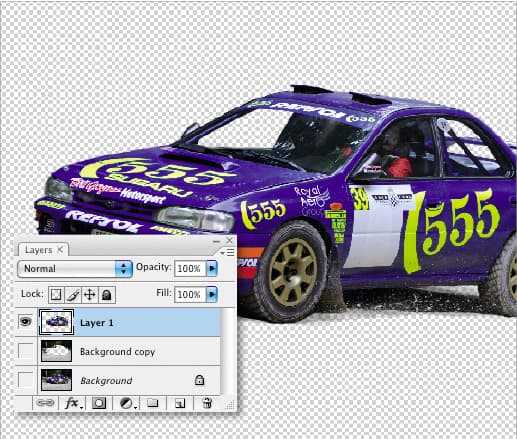Viewport: 517px width, 439px height.
Task: Select the Background copy layer name
Action: [x=117, y=352]
